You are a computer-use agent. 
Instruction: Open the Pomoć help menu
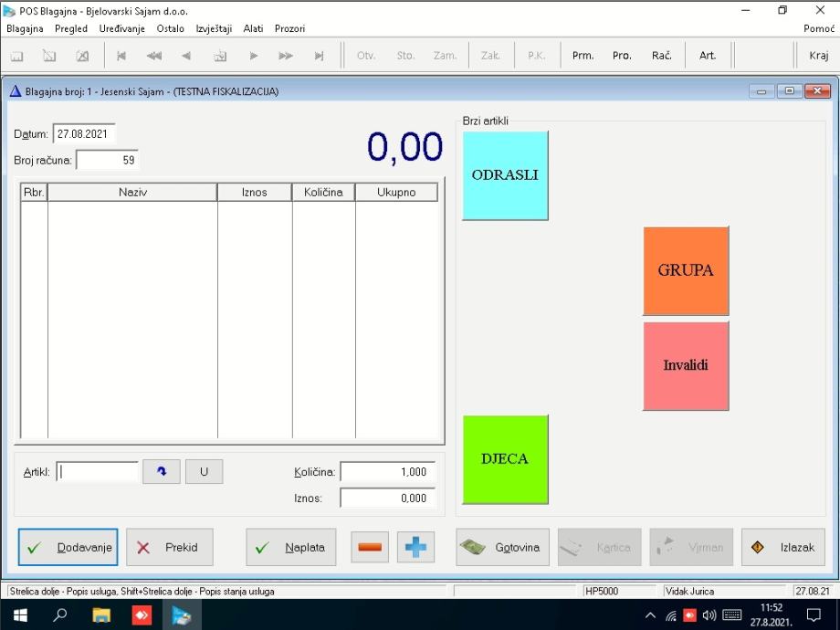[819, 28]
